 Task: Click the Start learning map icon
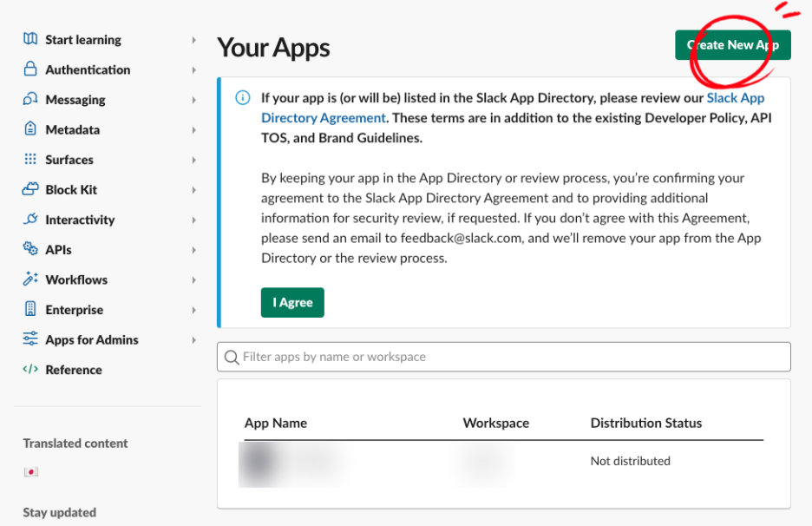30,39
